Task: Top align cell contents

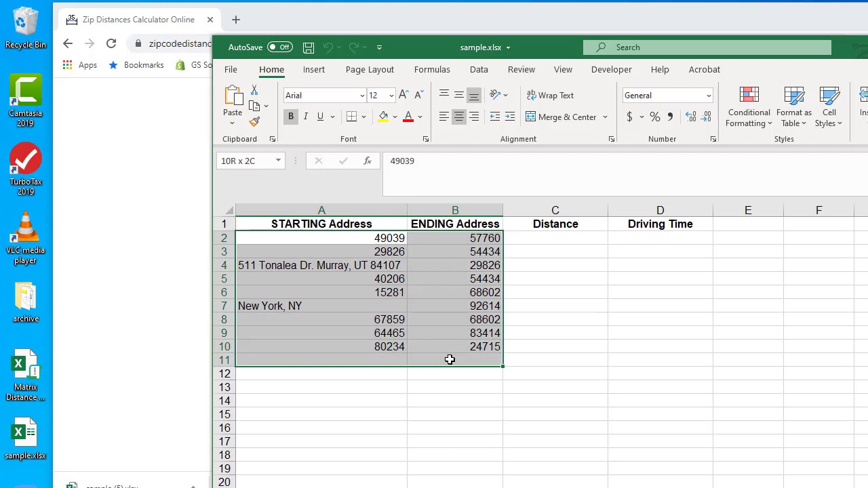Action: point(444,95)
